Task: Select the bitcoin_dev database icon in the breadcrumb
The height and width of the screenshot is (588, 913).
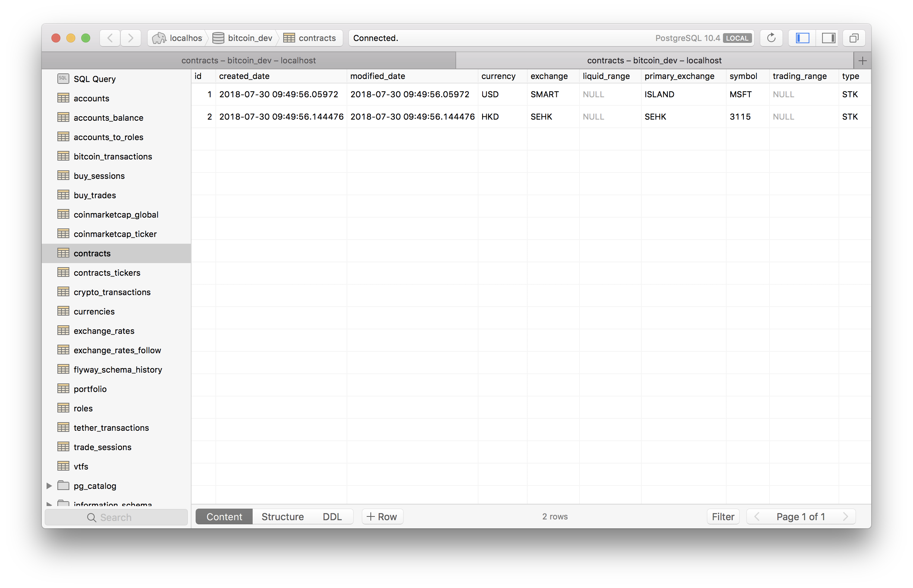Action: [218, 38]
